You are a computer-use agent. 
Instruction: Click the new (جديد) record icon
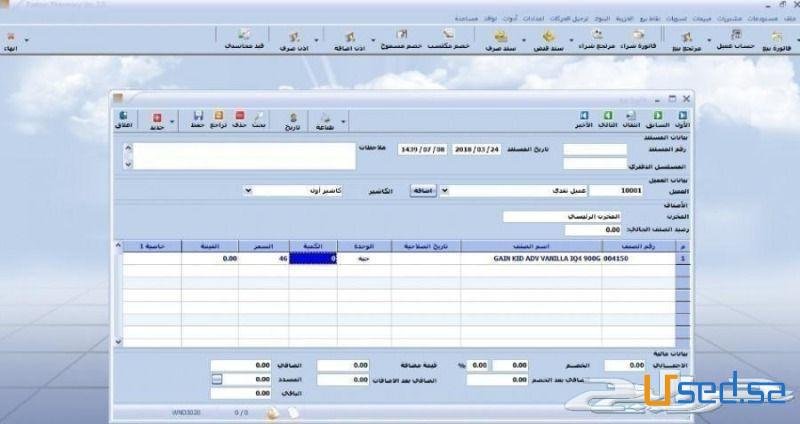[157, 119]
